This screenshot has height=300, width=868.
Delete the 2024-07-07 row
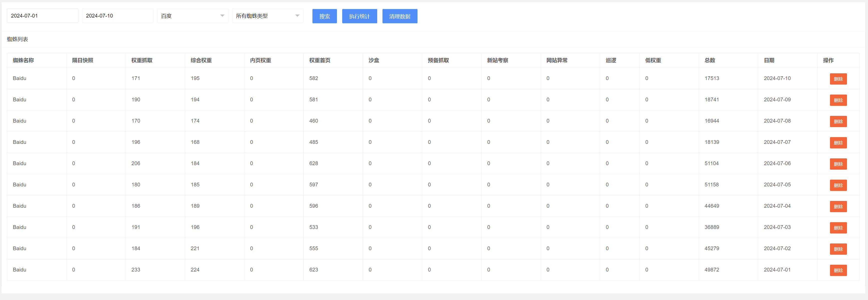838,143
